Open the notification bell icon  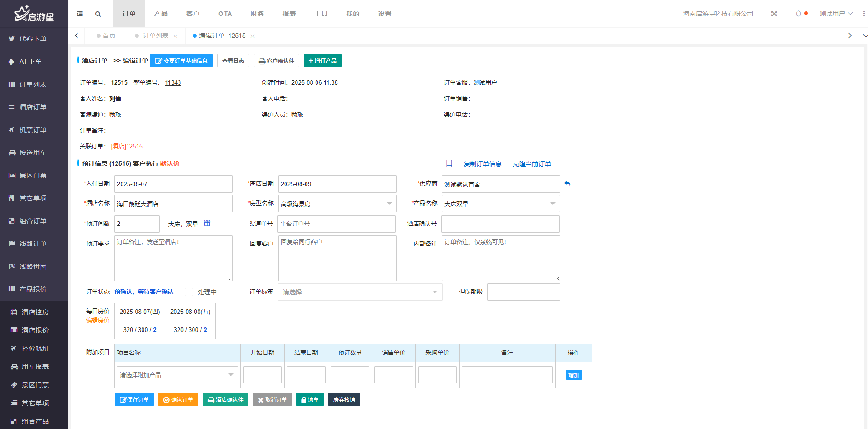pos(798,14)
